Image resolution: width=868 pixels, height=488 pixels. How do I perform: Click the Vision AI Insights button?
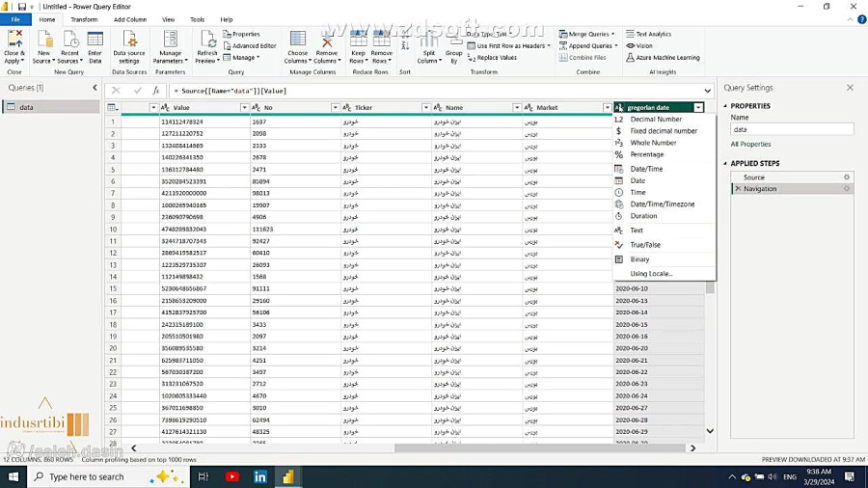[x=639, y=46]
